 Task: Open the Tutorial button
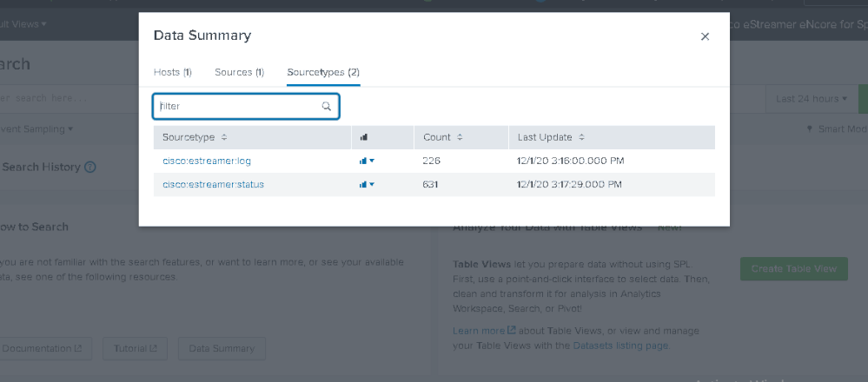[x=135, y=348]
